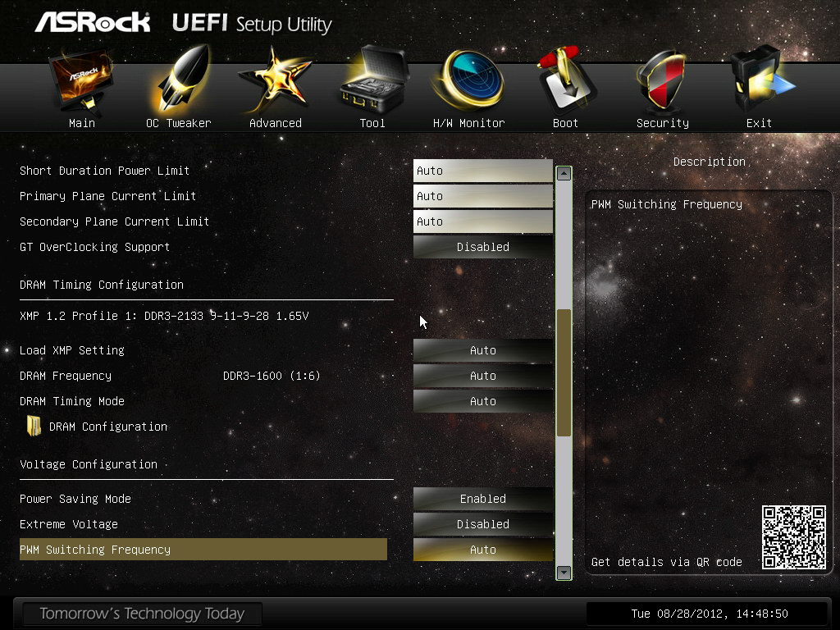This screenshot has height=630, width=840.
Task: Toggle Power Saving Mode Enabled value
Action: pyautogui.click(x=482, y=499)
